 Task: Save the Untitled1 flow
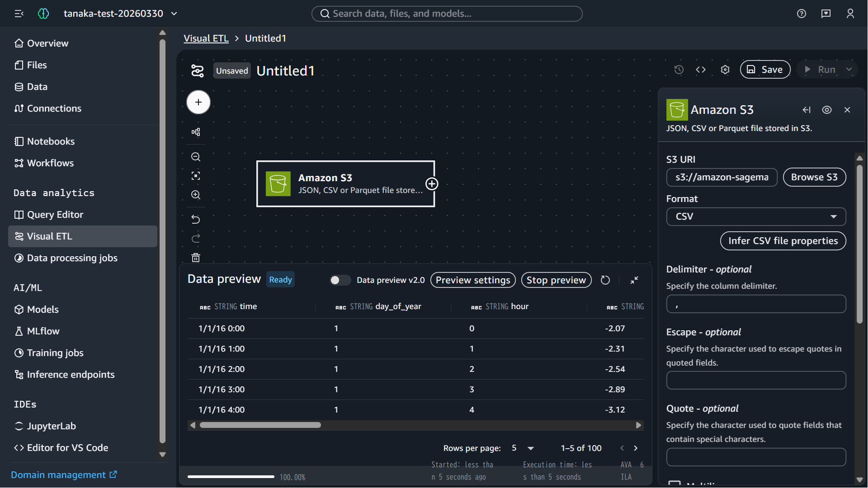coord(765,70)
